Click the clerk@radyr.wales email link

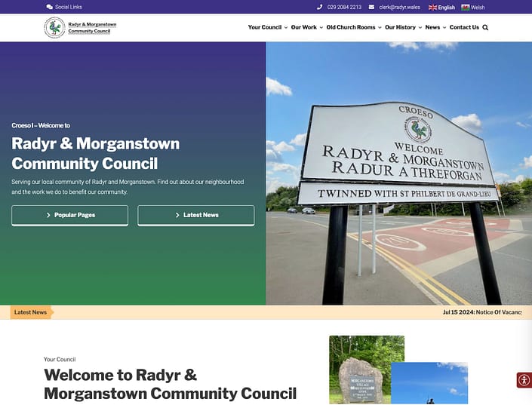399,8
